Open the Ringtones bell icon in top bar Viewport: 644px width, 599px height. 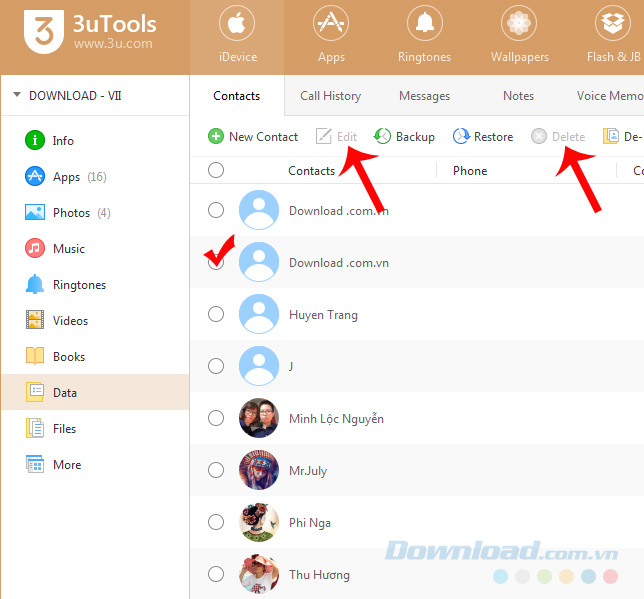[425, 23]
